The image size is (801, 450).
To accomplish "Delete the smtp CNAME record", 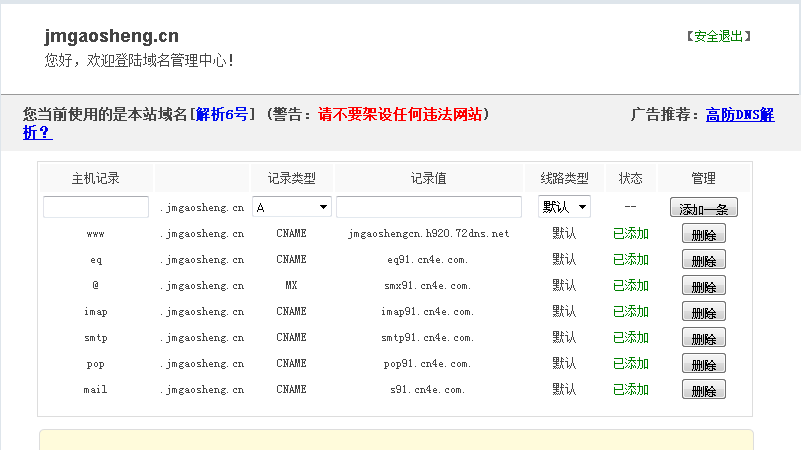I will pyautogui.click(x=703, y=338).
